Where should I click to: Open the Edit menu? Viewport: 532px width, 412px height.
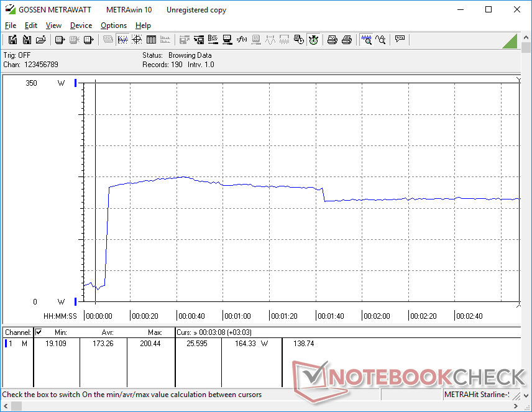tap(31, 25)
